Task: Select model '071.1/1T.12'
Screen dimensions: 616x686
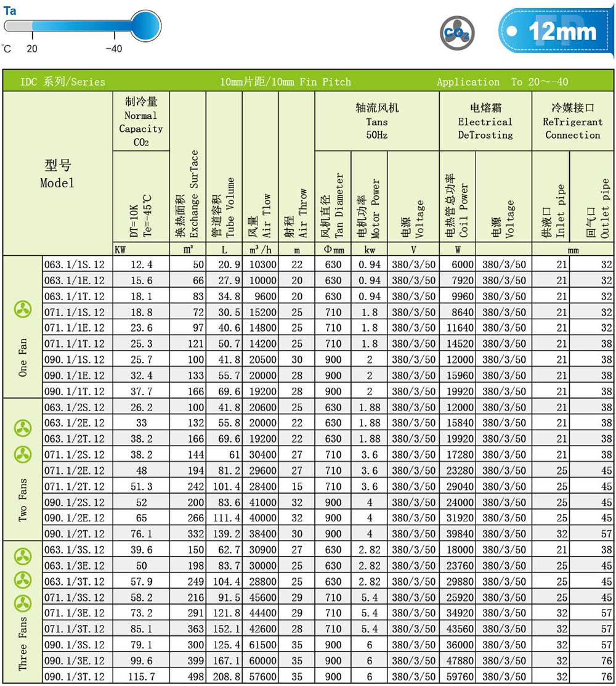Action: tap(75, 344)
